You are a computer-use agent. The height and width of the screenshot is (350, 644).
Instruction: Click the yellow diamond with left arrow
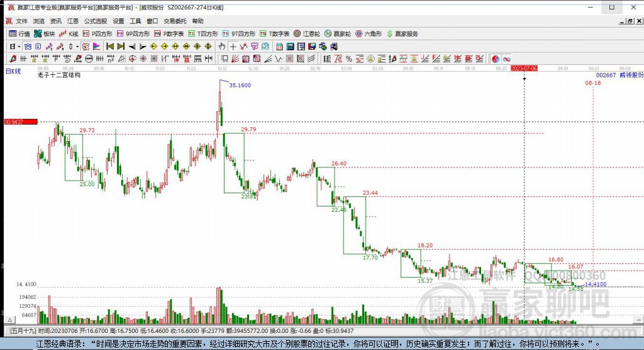(153, 47)
